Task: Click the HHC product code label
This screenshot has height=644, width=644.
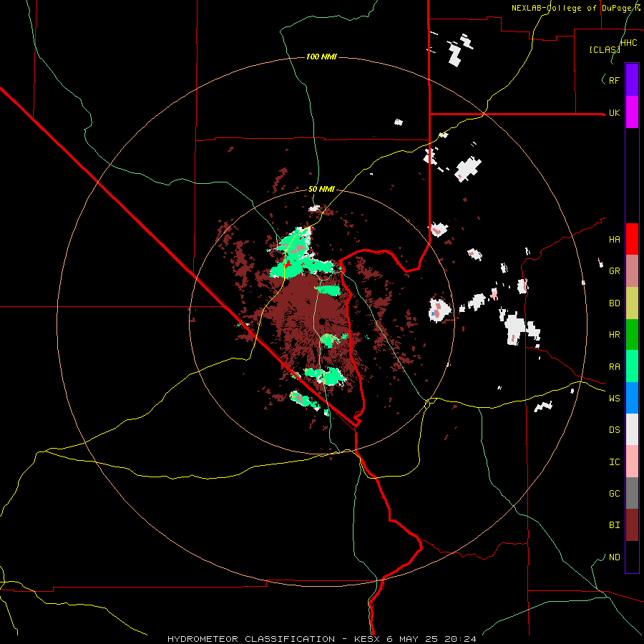Action: [x=629, y=43]
